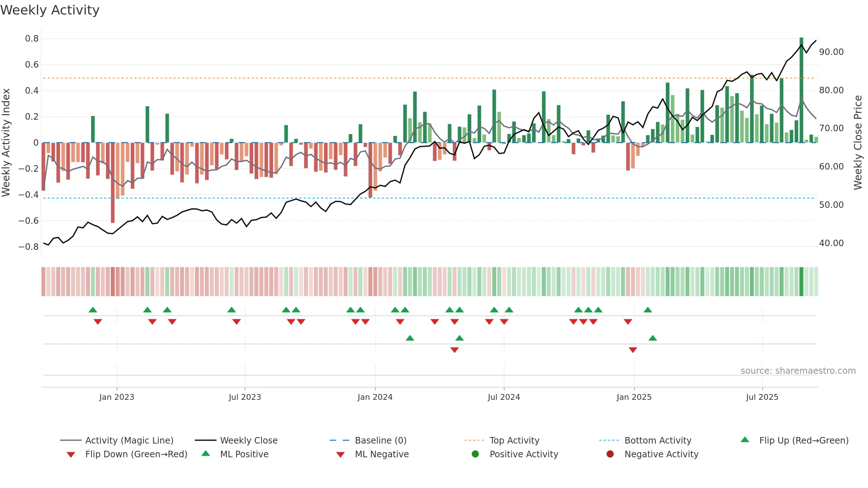
Task: Toggle the ML Negative legend entry
Action: (x=373, y=454)
